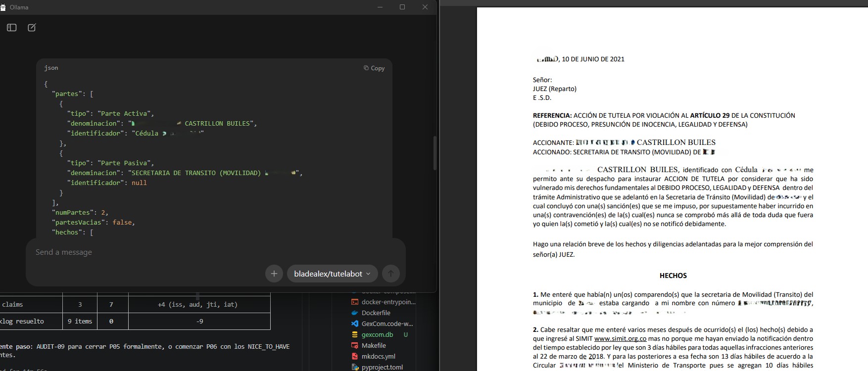
Task: Click the json language label of code block
Action: click(51, 68)
